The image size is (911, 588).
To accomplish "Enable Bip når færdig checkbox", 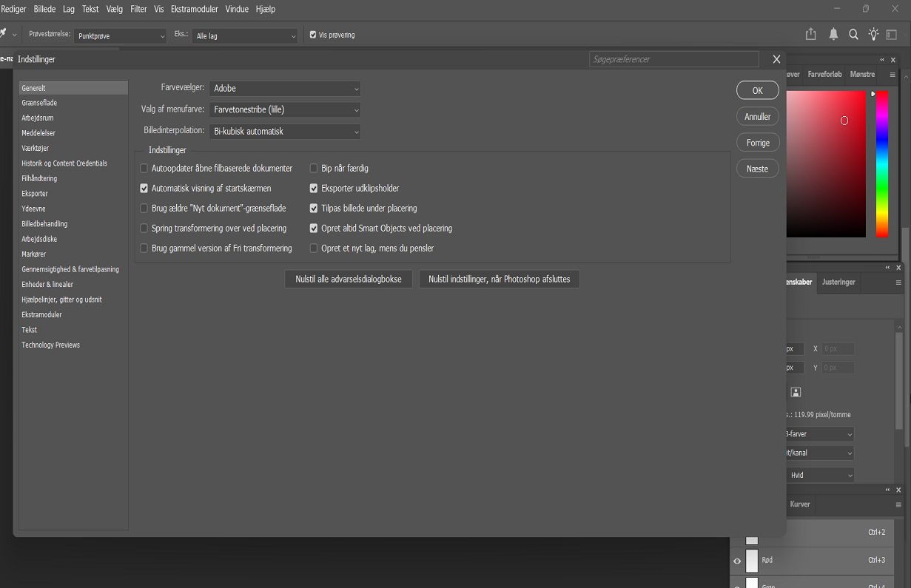I will (314, 169).
